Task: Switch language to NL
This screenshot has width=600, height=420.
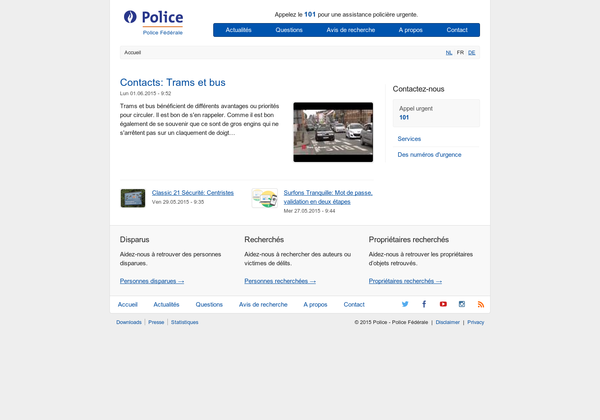Action: tap(449, 53)
